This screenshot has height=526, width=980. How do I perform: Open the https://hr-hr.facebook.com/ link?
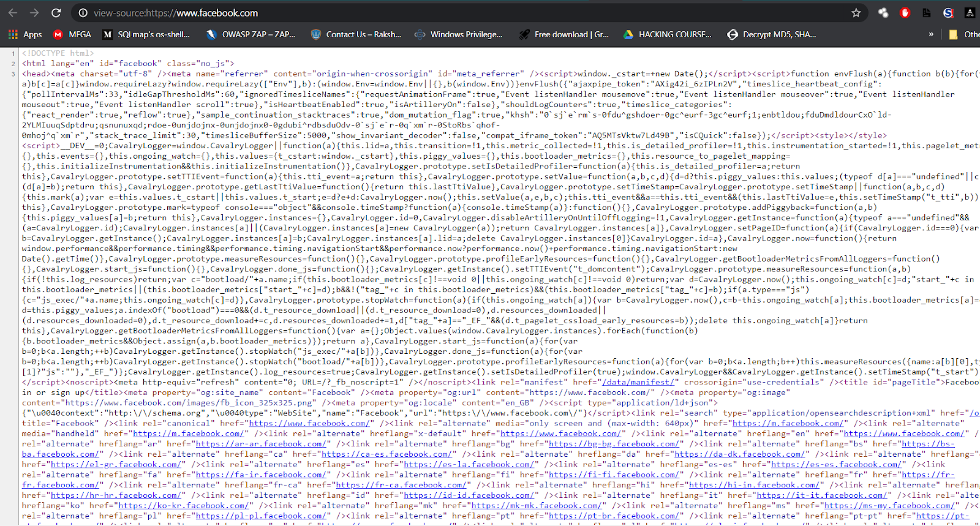click(118, 495)
